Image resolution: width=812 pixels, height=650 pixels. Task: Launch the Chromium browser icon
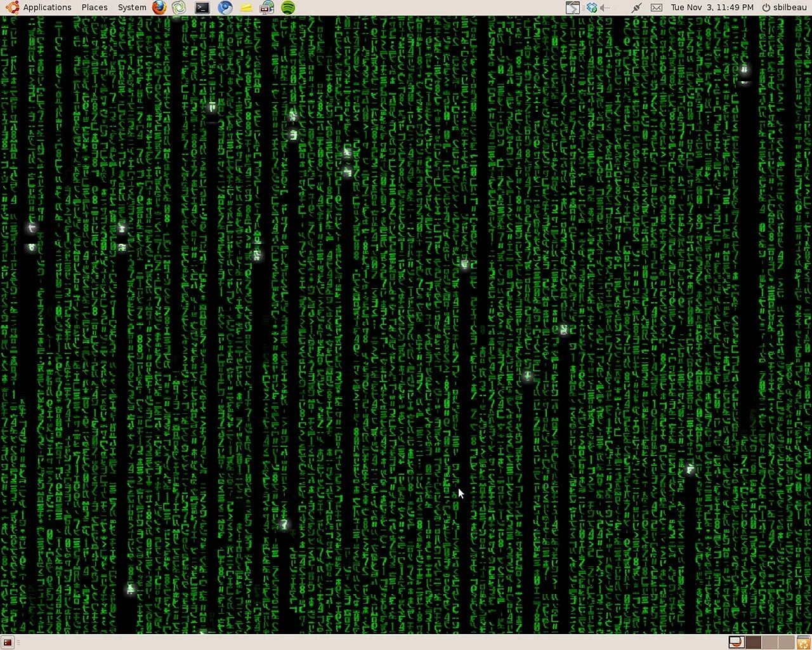[x=225, y=8]
